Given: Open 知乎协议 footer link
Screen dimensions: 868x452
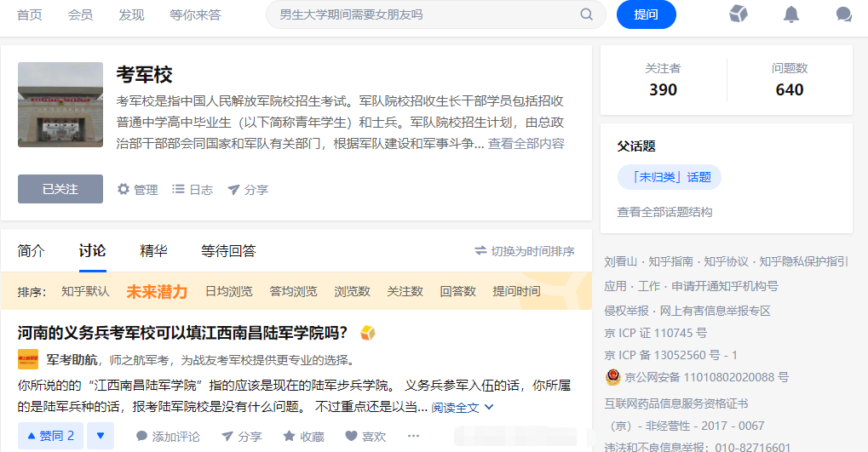Looking at the screenshot, I should tap(726, 261).
